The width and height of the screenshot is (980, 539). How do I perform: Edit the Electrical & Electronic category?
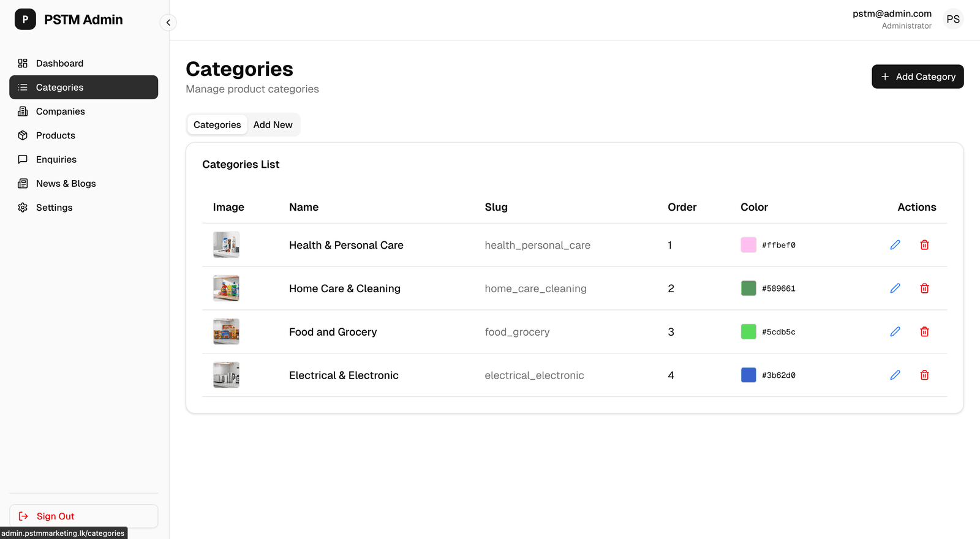coord(895,375)
